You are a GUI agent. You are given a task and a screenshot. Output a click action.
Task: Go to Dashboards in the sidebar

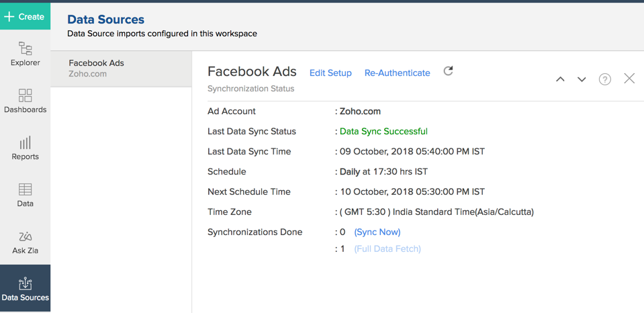point(25,101)
